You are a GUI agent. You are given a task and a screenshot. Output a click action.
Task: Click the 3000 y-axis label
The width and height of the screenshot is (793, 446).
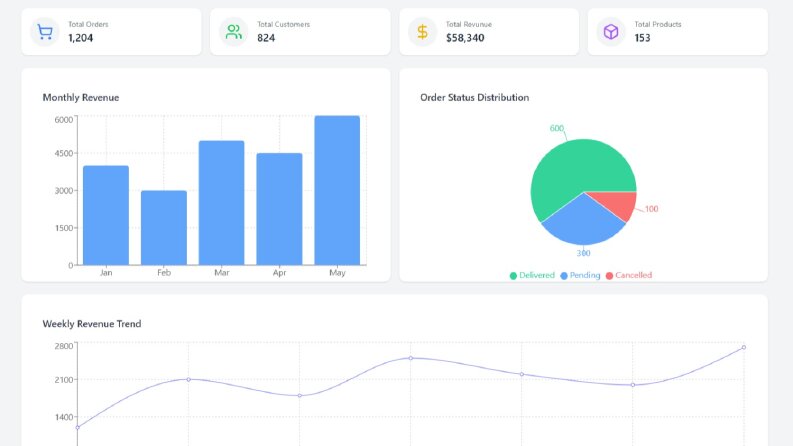(64, 191)
